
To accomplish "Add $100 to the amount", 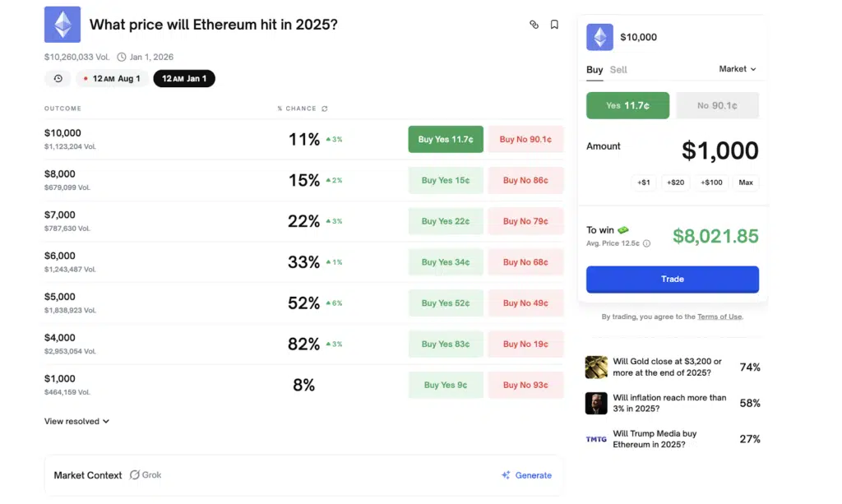I will pos(711,183).
